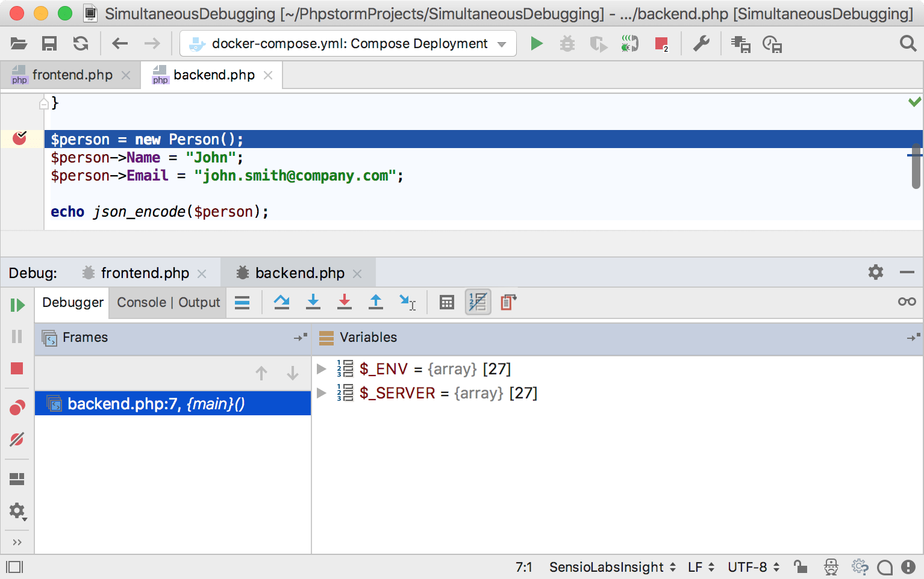Select the backend.php:7 frame
Screen dimensions: 924x579
pyautogui.click(x=155, y=403)
